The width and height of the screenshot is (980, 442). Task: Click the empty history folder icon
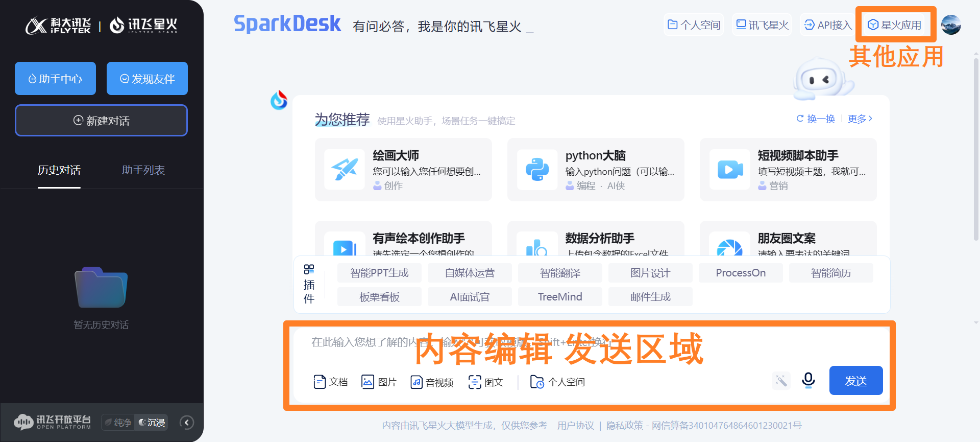click(101, 287)
